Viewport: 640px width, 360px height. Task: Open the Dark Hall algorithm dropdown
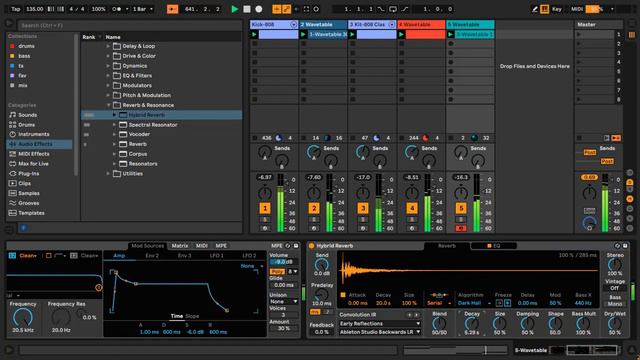coord(474,303)
